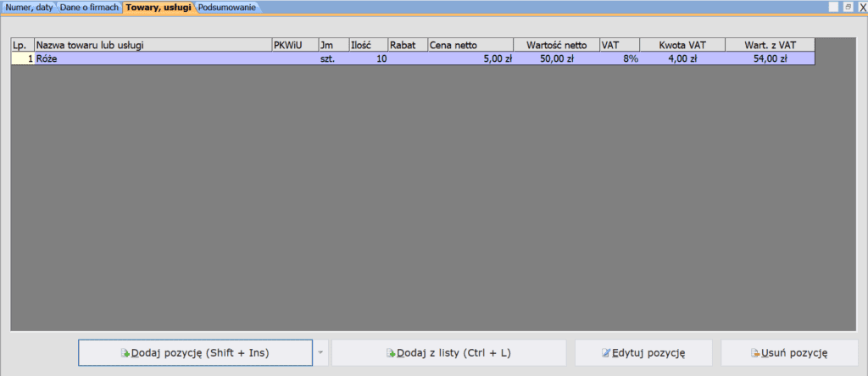Click the Edytuj pozycję pencil icon
Screen dimensions: 868x376
point(605,352)
